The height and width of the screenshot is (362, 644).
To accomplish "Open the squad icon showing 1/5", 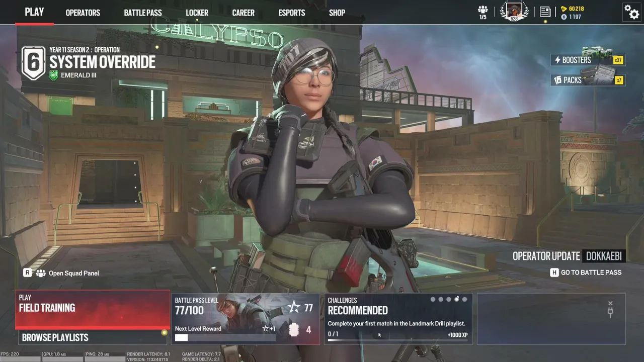I will 483,12.
